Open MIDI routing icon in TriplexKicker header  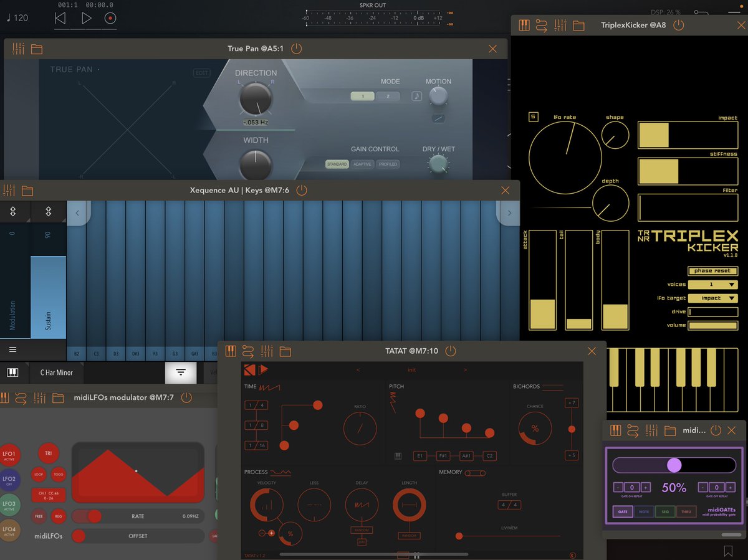click(x=541, y=26)
